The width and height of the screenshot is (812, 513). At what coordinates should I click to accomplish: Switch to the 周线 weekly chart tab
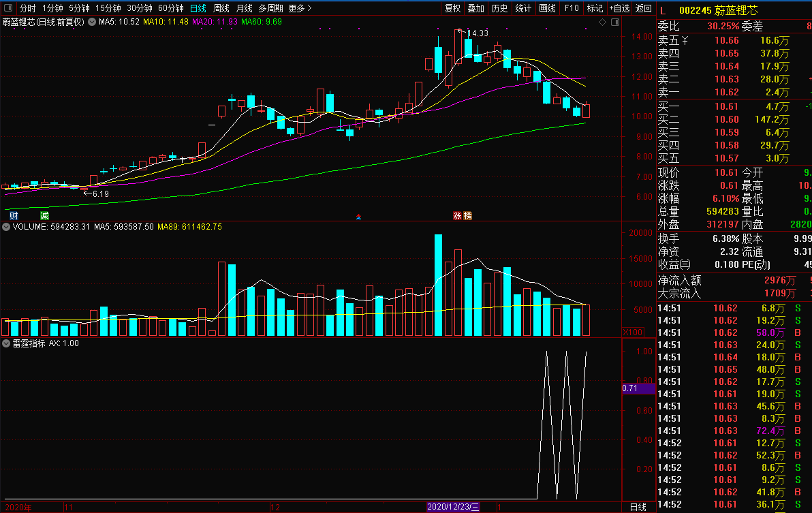click(221, 8)
